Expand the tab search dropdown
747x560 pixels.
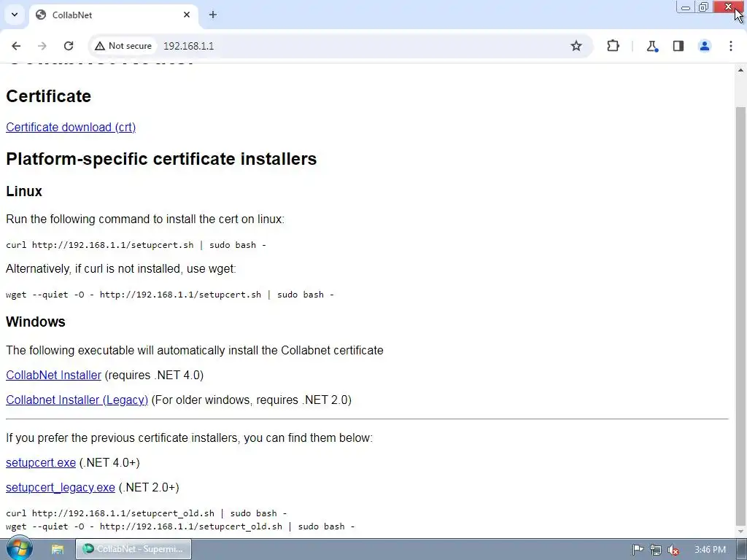click(x=15, y=15)
